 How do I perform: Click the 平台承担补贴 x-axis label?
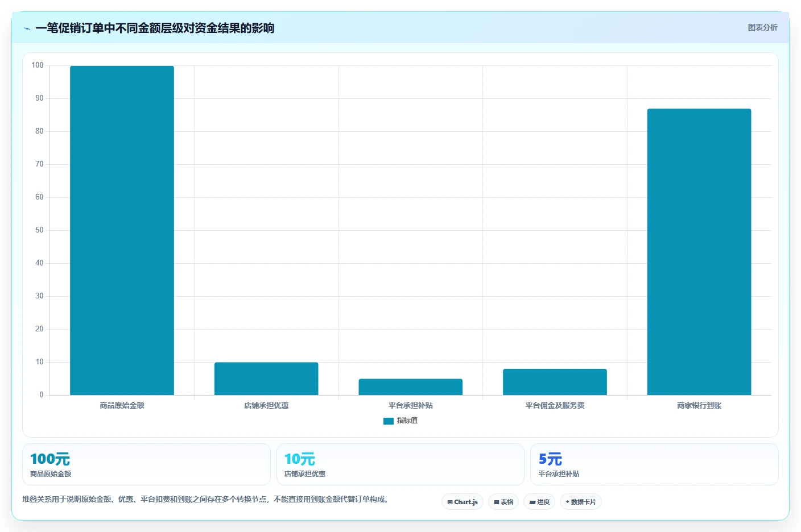[x=410, y=405]
